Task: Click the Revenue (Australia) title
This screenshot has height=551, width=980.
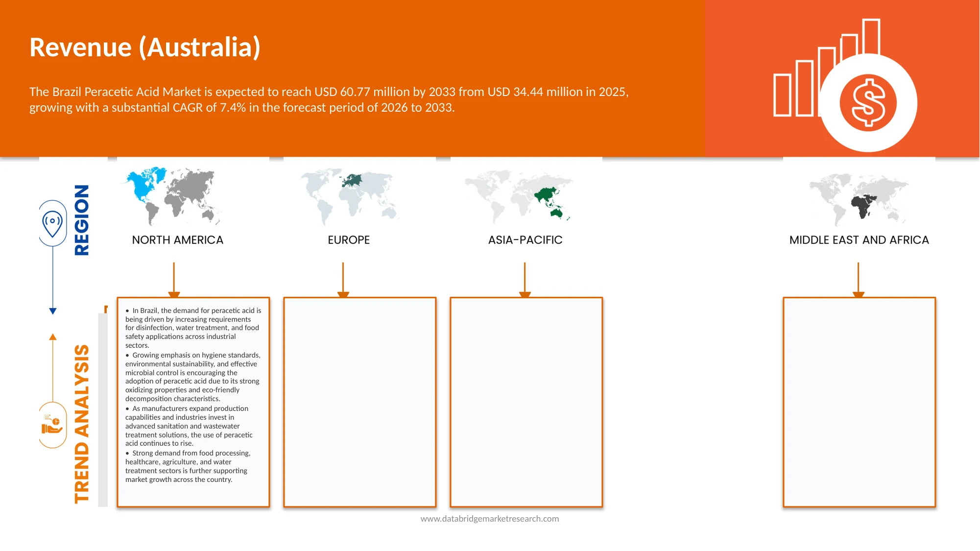Action: [x=145, y=48]
